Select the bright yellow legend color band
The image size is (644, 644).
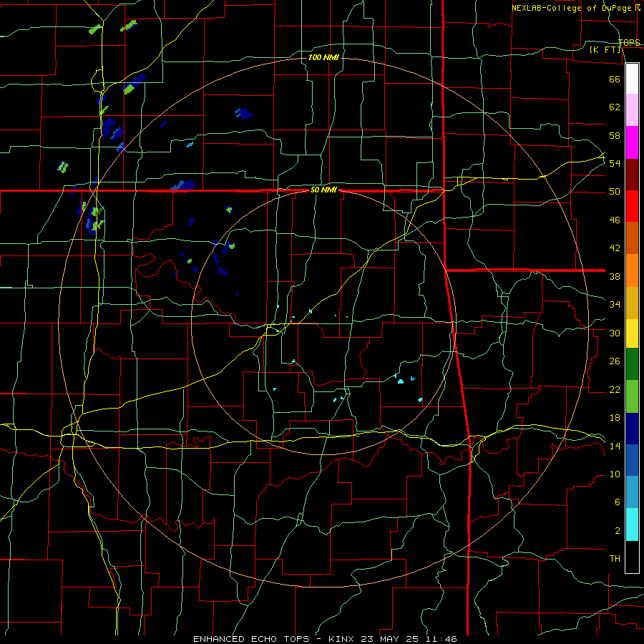pos(632,333)
